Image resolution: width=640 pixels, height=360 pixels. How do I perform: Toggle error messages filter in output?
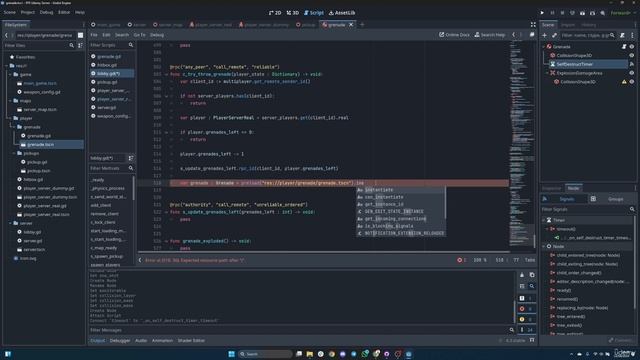coord(526,309)
